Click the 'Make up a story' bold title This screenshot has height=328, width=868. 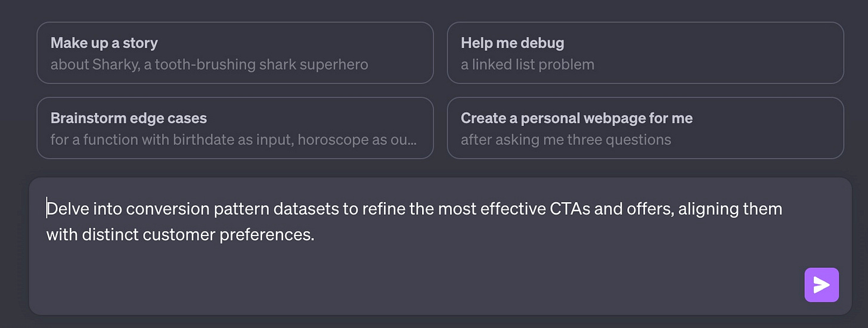point(104,43)
